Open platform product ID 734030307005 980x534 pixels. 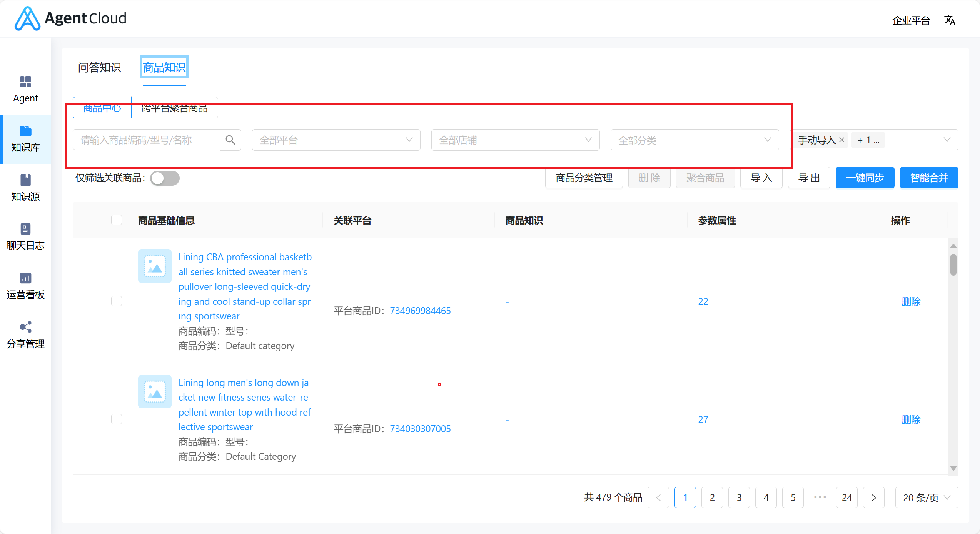[420, 429]
